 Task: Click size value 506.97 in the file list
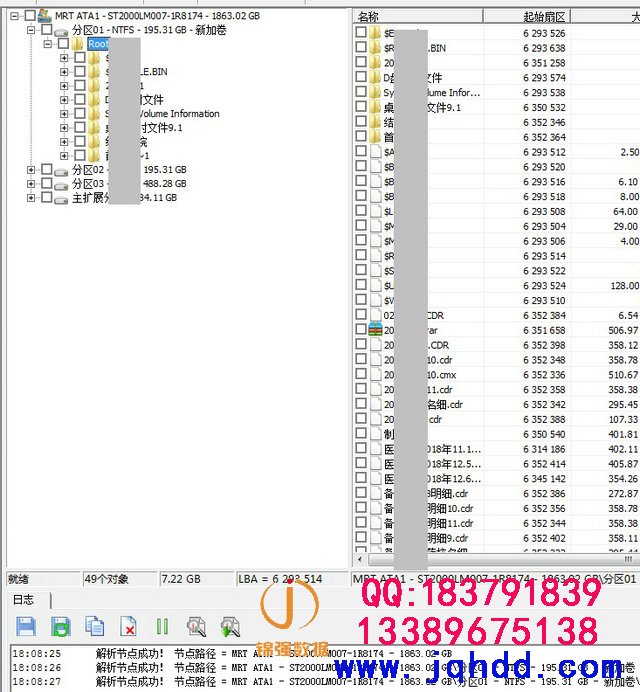[623, 330]
